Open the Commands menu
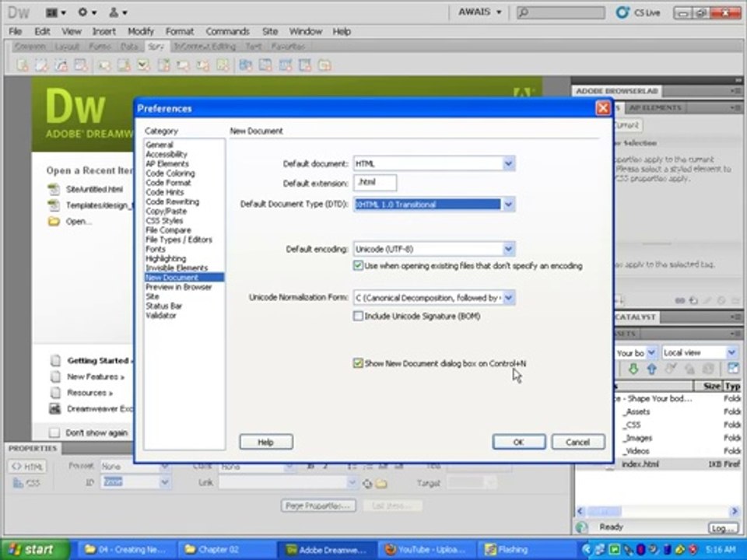 (x=227, y=31)
